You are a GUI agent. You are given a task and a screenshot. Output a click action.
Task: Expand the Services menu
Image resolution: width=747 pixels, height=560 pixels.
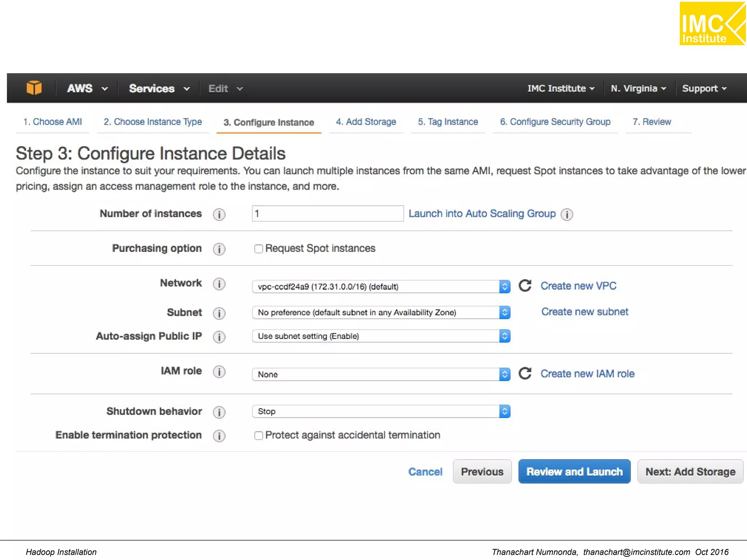point(159,88)
